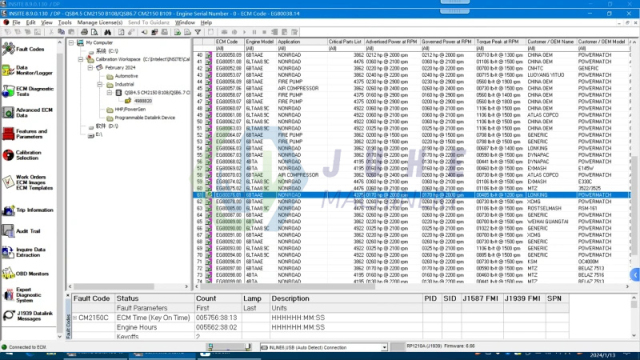Click the sidebar's down scroll arrow
Screen dimensions: 640x360
tap(60, 337)
